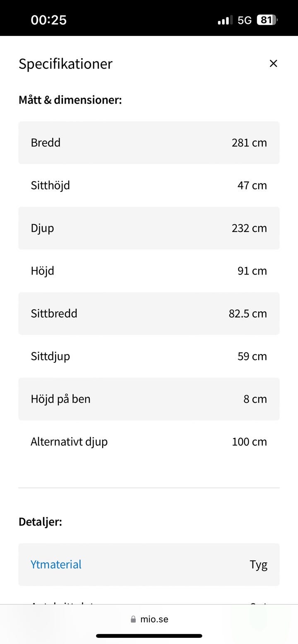Screen dimensions: 298x644
Task: Select the Sitthöjd row label
Action: 50,185
